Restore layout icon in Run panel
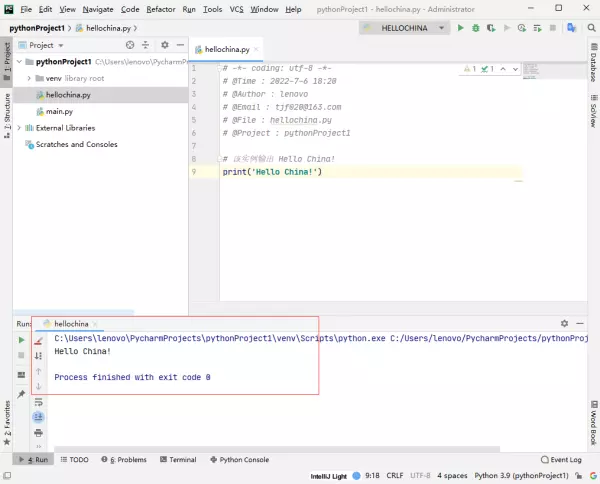The height and width of the screenshot is (484, 600). point(21,375)
